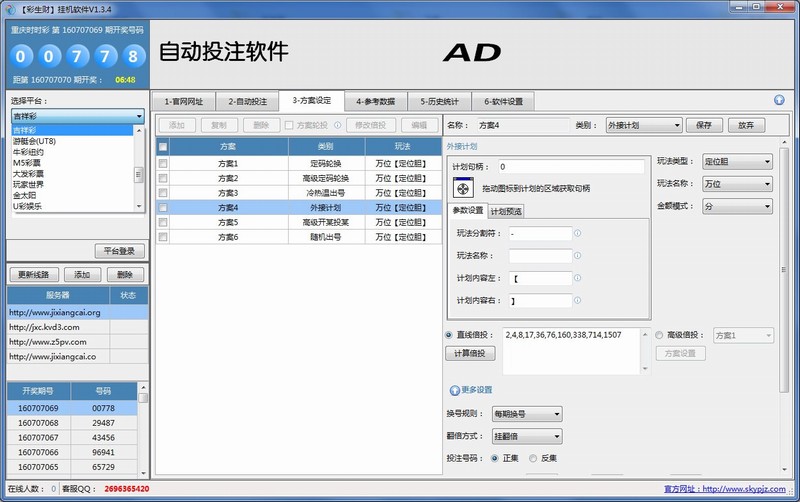The image size is (800, 502).
Task: Open the 计划预览 sub-tab
Action: (x=506, y=211)
